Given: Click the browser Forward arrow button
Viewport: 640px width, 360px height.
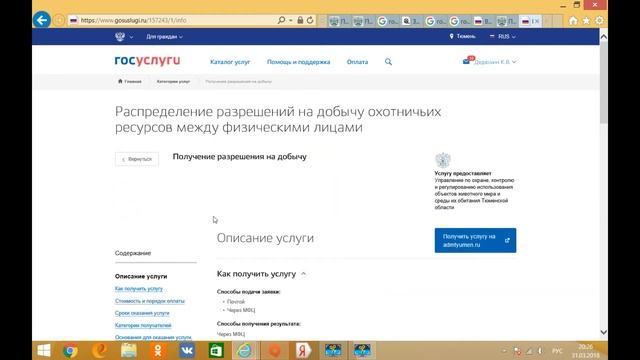Looking at the screenshot, I should 59,20.
